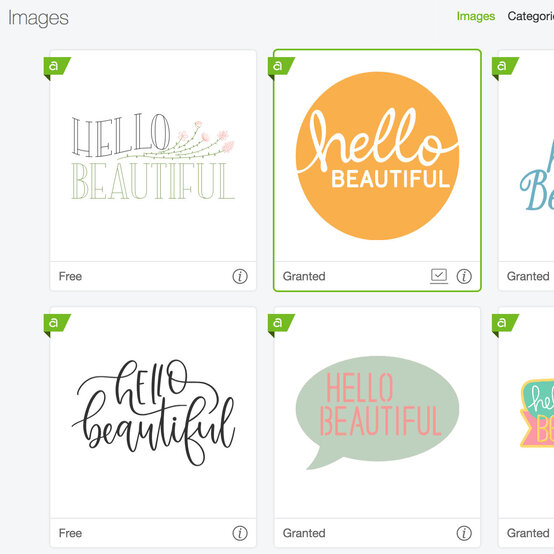Viewport: 554px width, 554px height.
Task: Select the black handwritten hello beautiful thumbnail
Action: [x=153, y=413]
